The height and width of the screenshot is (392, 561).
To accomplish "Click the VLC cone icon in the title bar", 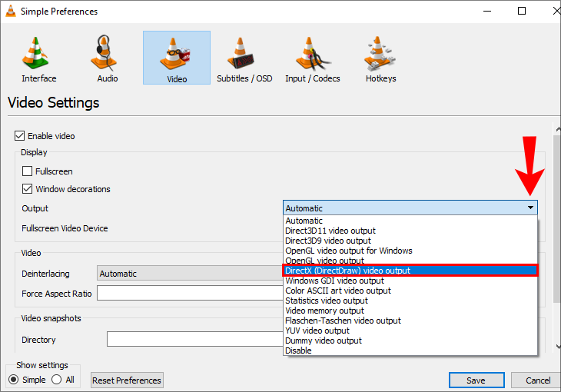I will click(x=11, y=11).
